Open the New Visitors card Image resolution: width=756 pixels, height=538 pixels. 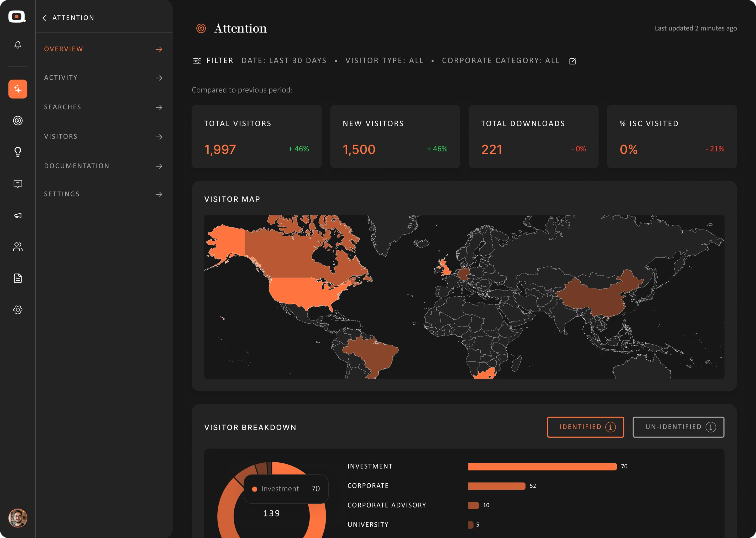click(x=395, y=137)
